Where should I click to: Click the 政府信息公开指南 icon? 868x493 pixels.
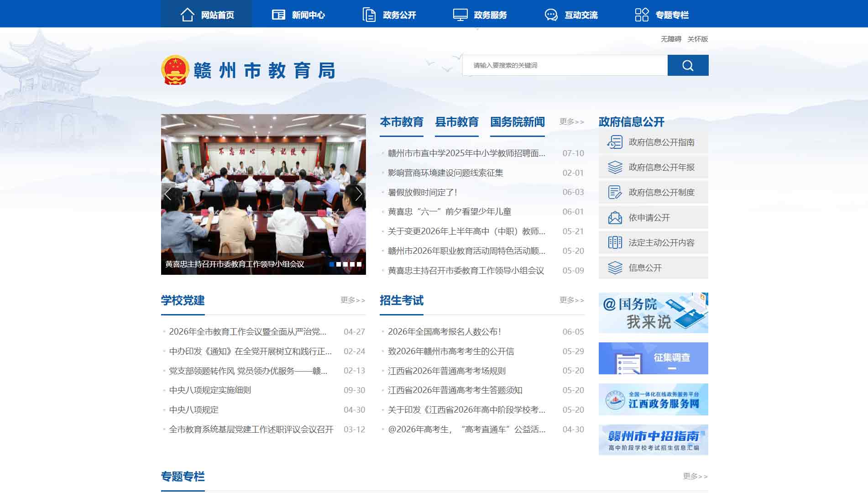pos(615,142)
